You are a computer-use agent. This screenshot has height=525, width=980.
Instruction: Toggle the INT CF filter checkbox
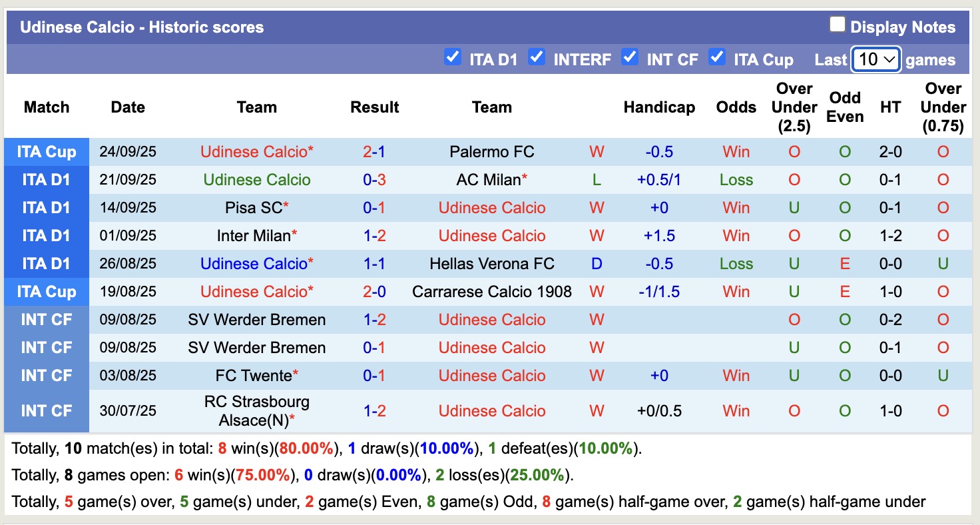tap(629, 57)
